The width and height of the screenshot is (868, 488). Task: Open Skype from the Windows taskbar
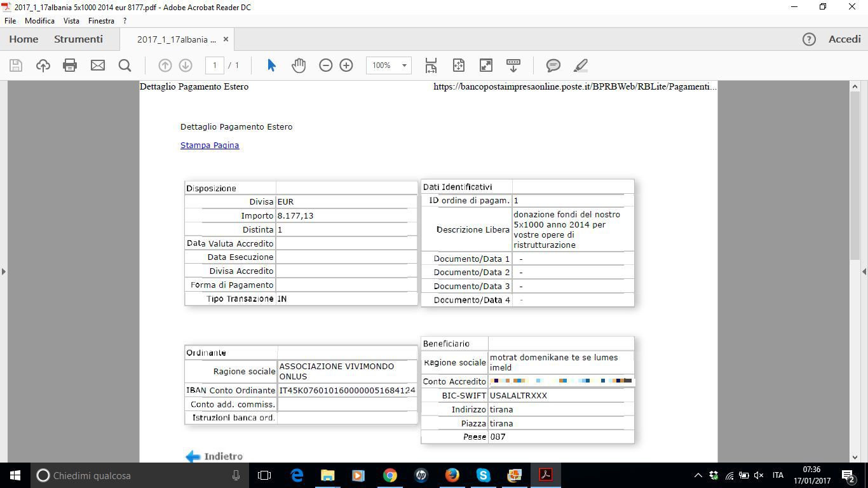483,475
